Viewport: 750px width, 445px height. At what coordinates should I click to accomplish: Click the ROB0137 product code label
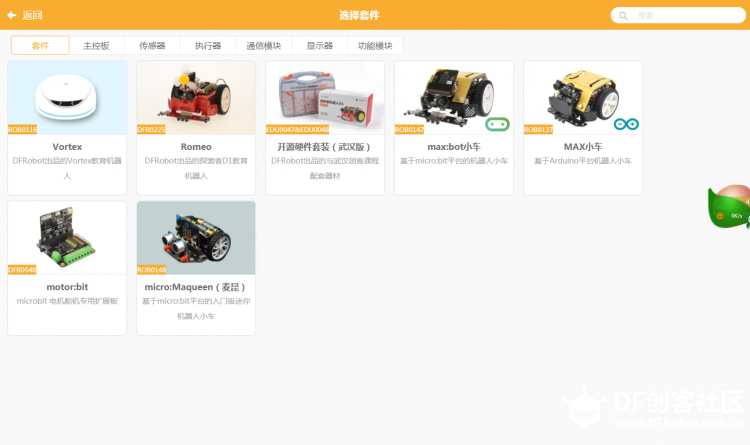pyautogui.click(x=539, y=130)
